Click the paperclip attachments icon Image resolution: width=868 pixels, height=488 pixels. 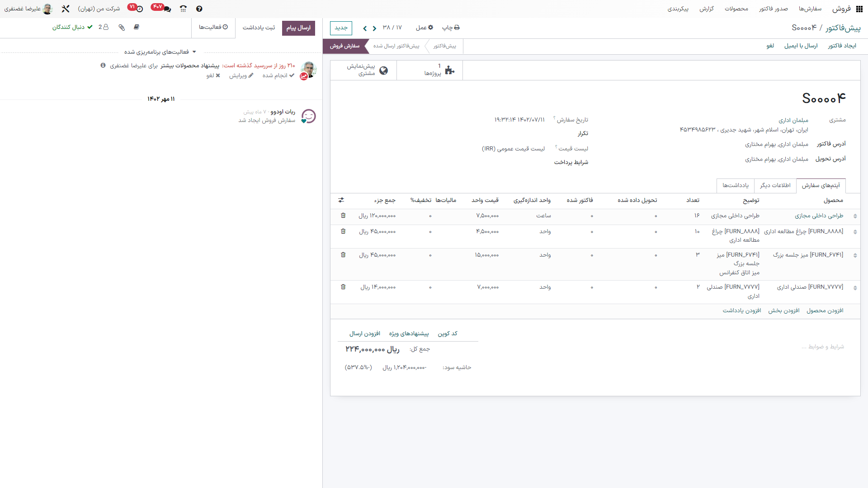pos(122,28)
